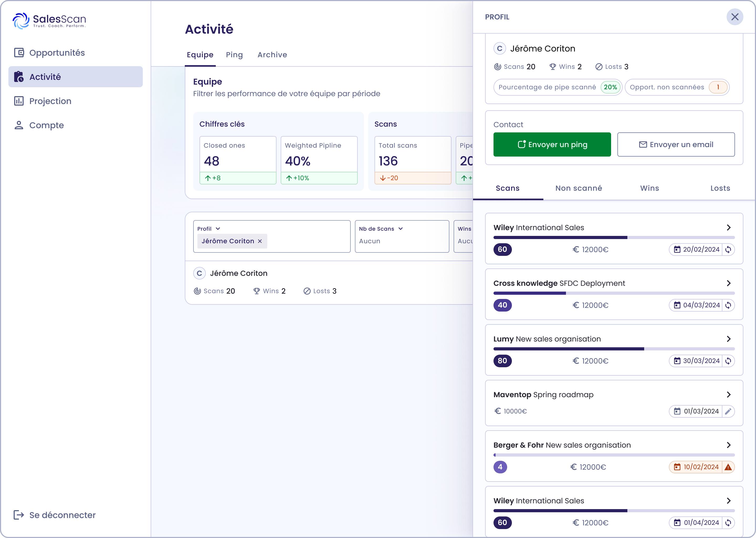Screen dimensions: 756x538
Task: Open Cross knowledge SFDC Deployment chevron
Action: (x=728, y=283)
